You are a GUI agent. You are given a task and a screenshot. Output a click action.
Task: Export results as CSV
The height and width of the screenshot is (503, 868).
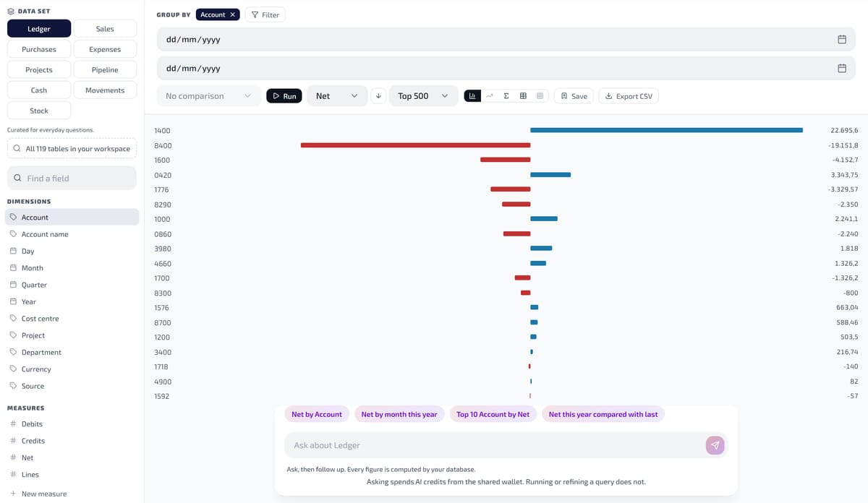click(x=629, y=95)
